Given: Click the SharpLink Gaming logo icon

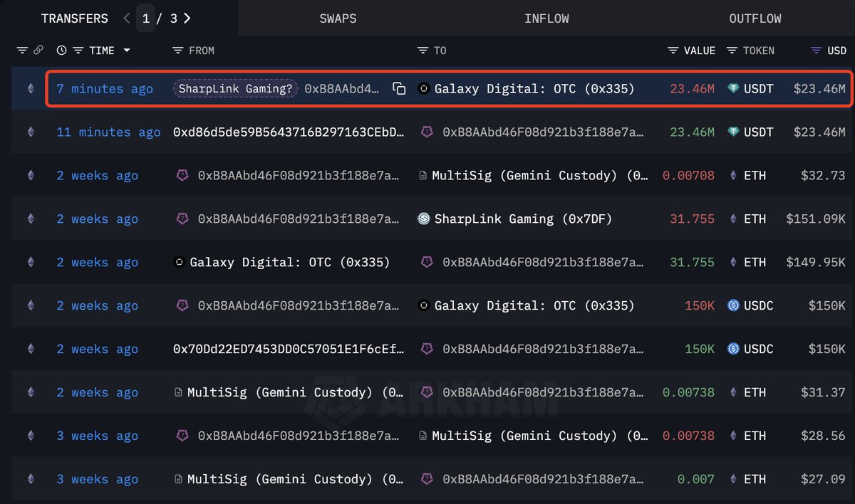Looking at the screenshot, I should pyautogui.click(x=423, y=219).
